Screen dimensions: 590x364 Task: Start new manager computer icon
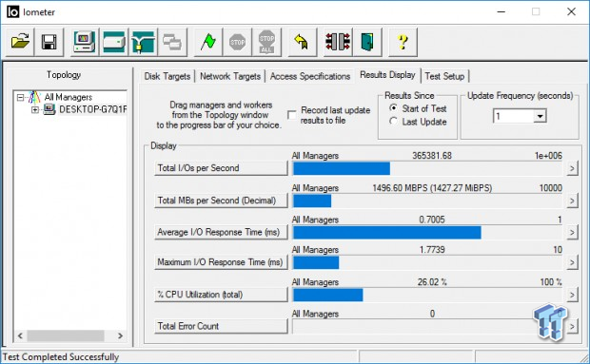tap(85, 42)
